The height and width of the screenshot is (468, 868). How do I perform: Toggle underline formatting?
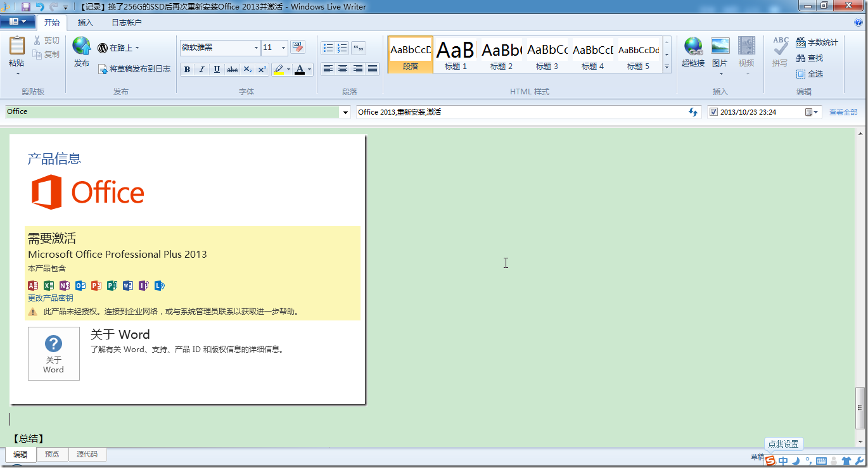217,69
